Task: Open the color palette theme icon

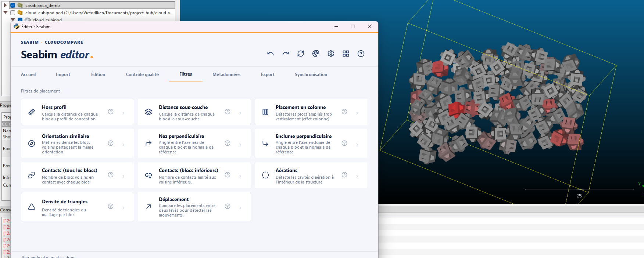Action: (x=316, y=54)
